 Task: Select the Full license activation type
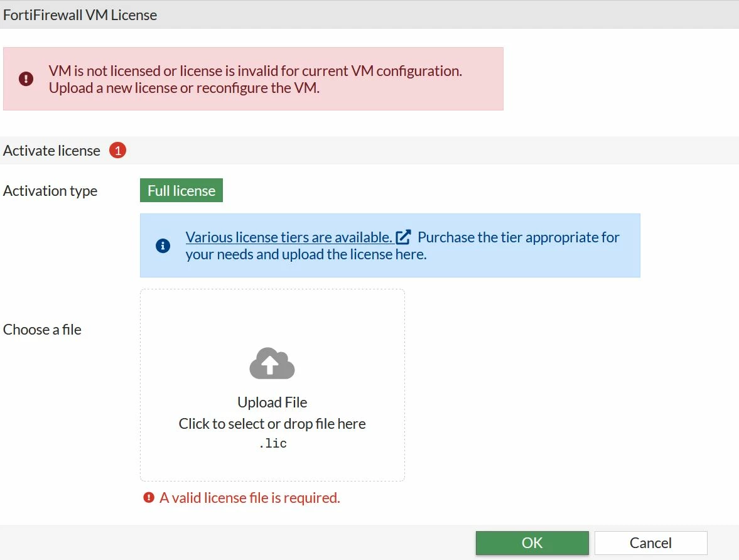click(x=181, y=190)
